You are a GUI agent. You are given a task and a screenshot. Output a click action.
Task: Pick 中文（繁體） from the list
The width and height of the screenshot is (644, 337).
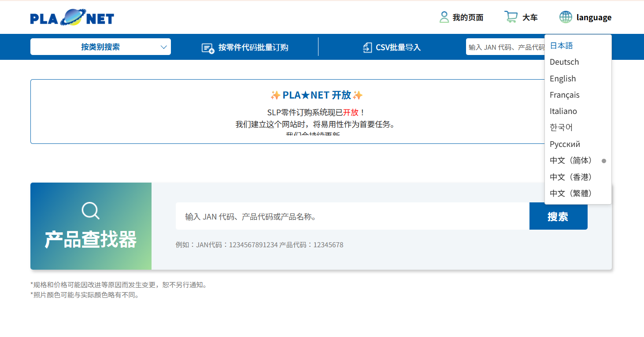[571, 193]
